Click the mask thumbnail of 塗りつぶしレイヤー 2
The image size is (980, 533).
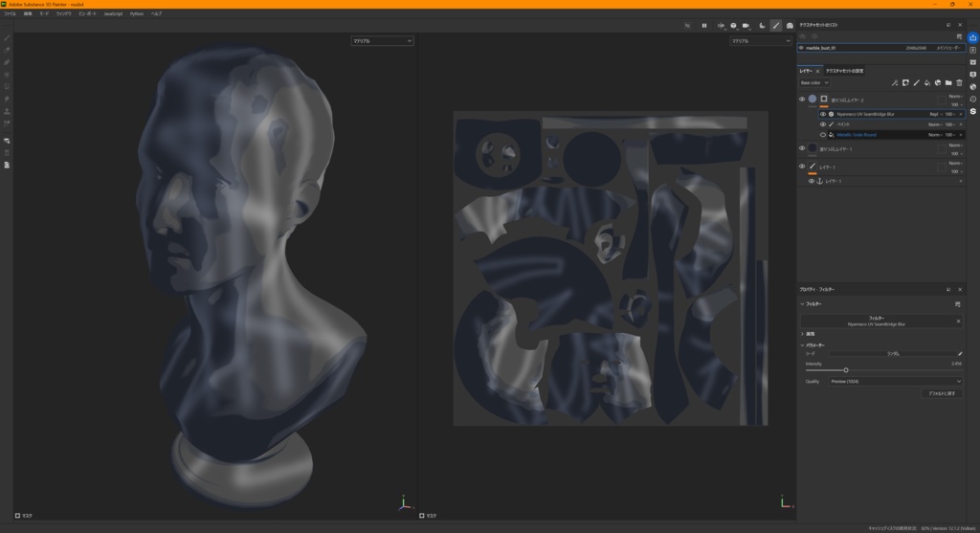(x=824, y=99)
